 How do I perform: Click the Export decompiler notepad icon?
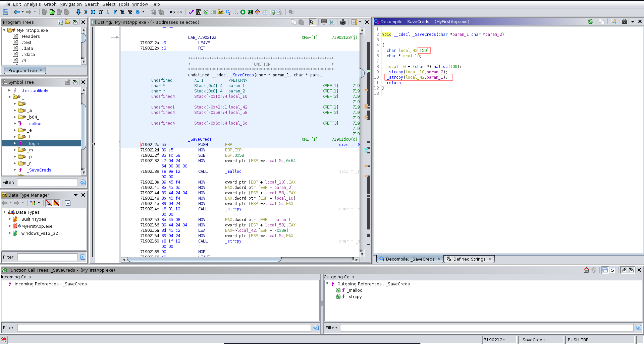coord(613,22)
